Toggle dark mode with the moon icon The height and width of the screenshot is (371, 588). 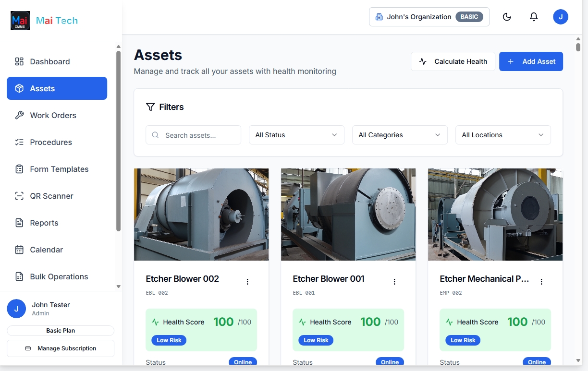(x=507, y=16)
